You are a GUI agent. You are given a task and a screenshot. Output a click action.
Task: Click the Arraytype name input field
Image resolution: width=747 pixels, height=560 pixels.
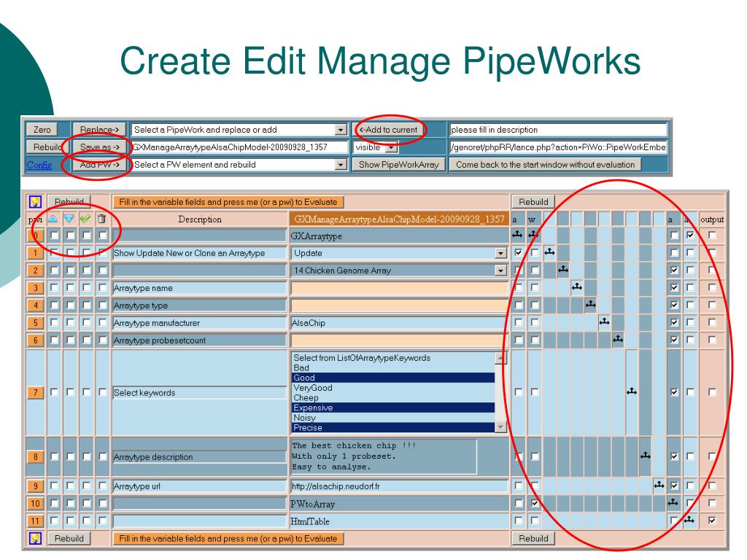tap(399, 288)
